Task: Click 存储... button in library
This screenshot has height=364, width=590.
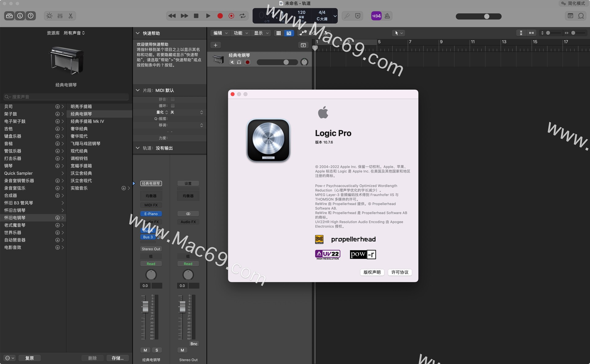Action: coord(118,358)
